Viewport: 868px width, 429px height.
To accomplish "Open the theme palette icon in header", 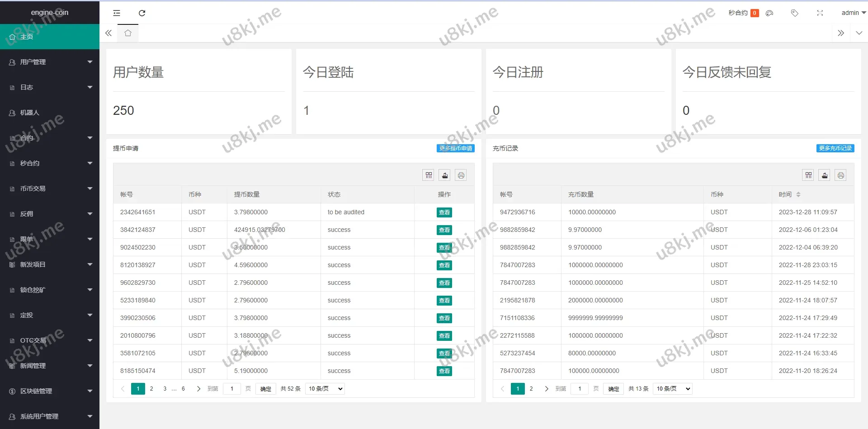I will (x=769, y=13).
